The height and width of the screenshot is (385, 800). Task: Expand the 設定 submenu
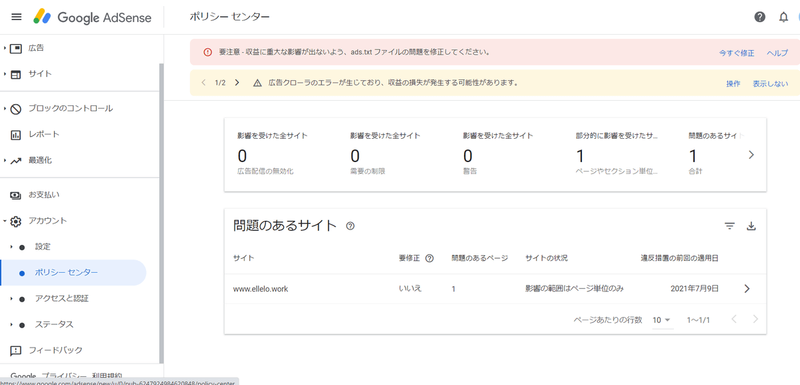coord(12,247)
